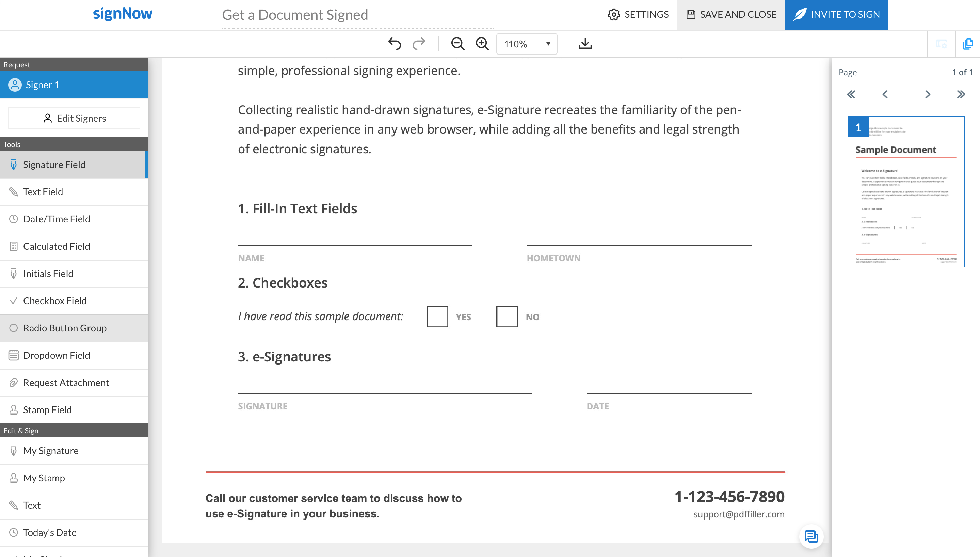This screenshot has height=557, width=980.
Task: Check the NO checkbox in the document
Action: point(507,316)
